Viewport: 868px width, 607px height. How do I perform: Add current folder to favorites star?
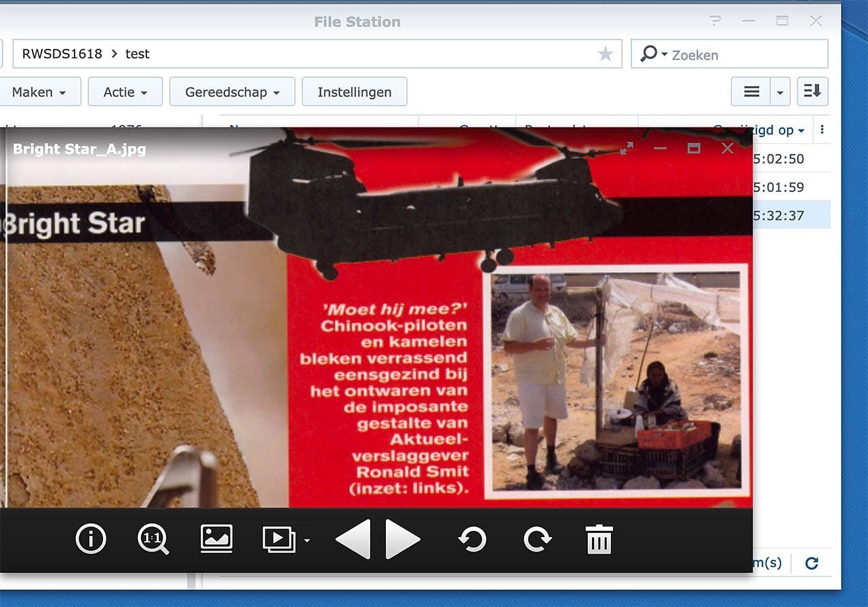[606, 54]
